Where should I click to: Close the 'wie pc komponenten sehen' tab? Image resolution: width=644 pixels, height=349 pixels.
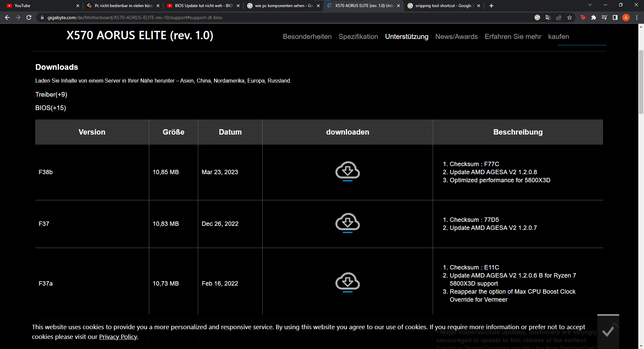(x=318, y=6)
